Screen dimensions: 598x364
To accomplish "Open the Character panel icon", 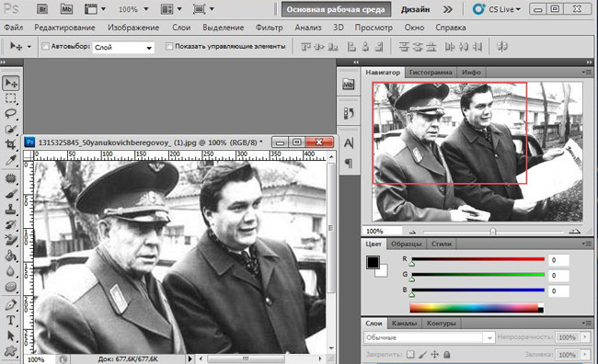I will coord(348,143).
